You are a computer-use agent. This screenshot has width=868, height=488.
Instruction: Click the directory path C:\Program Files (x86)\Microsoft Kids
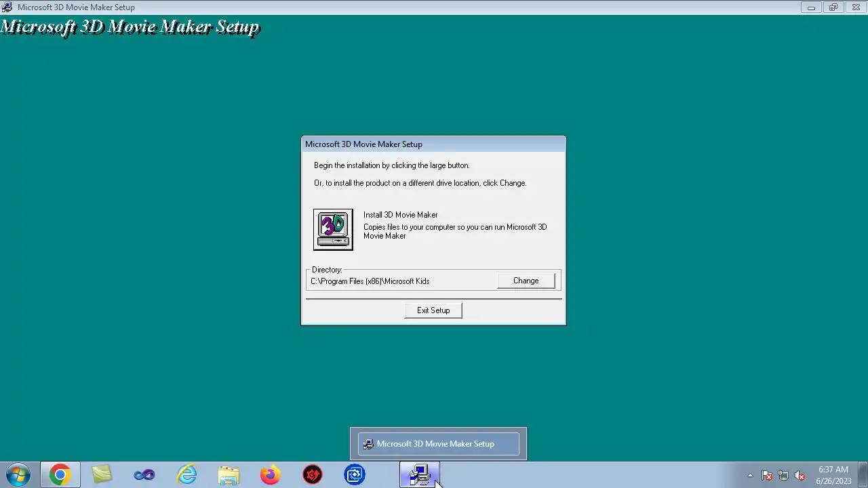(x=370, y=281)
